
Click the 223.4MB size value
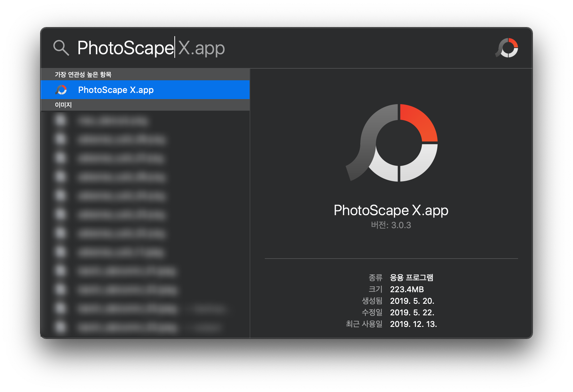(407, 289)
